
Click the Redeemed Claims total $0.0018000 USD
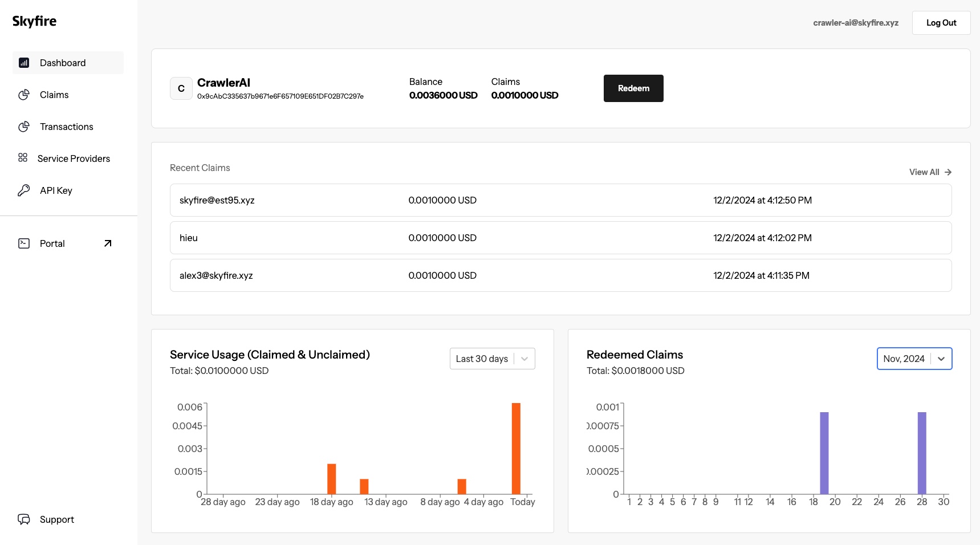pyautogui.click(x=636, y=371)
